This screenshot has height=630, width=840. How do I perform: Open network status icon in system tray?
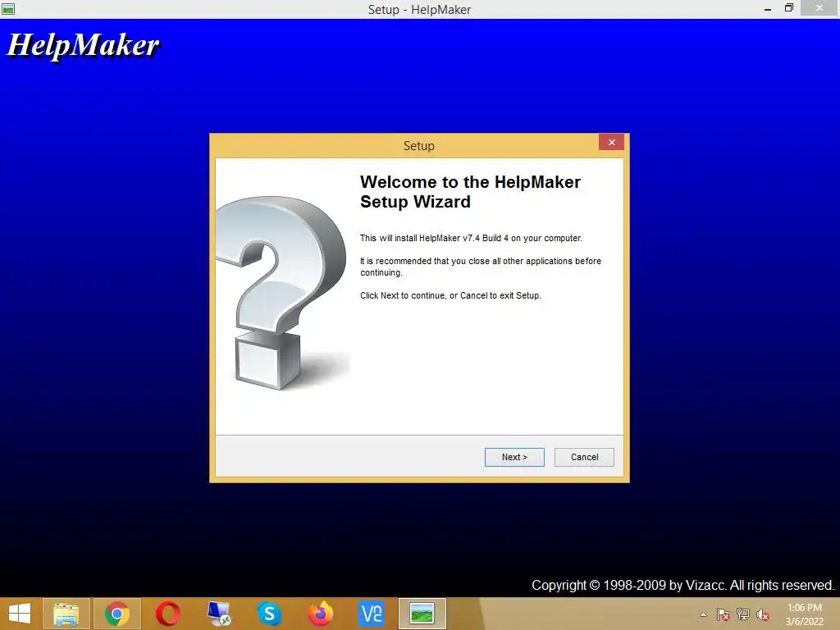(x=743, y=614)
